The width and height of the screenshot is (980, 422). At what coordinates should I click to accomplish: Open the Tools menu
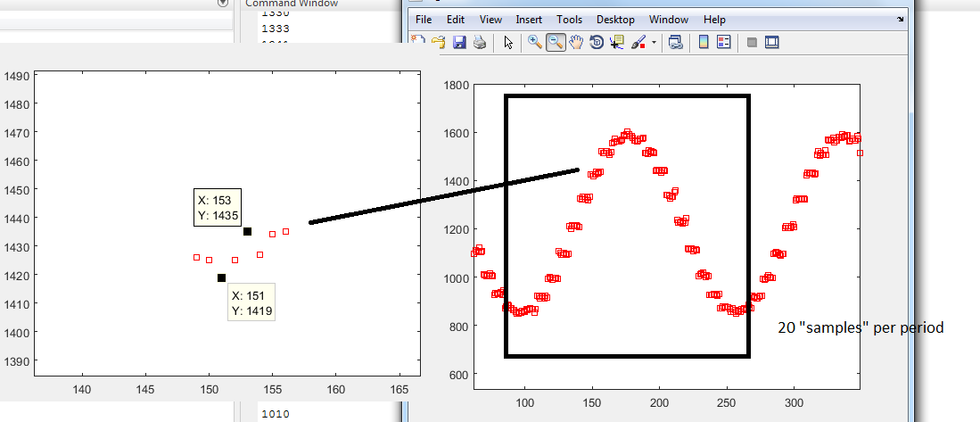pos(570,20)
